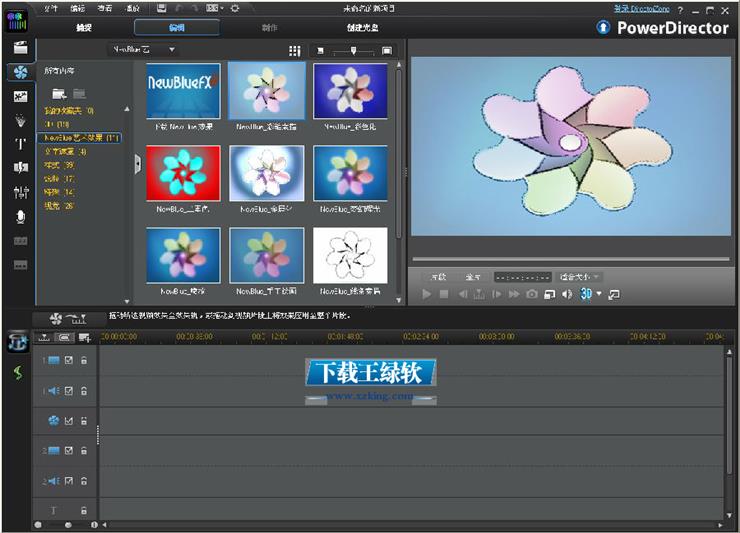Image resolution: width=740 pixels, height=533 pixels.
Task: Open the NewBlue effect category dropdown
Action: point(143,49)
